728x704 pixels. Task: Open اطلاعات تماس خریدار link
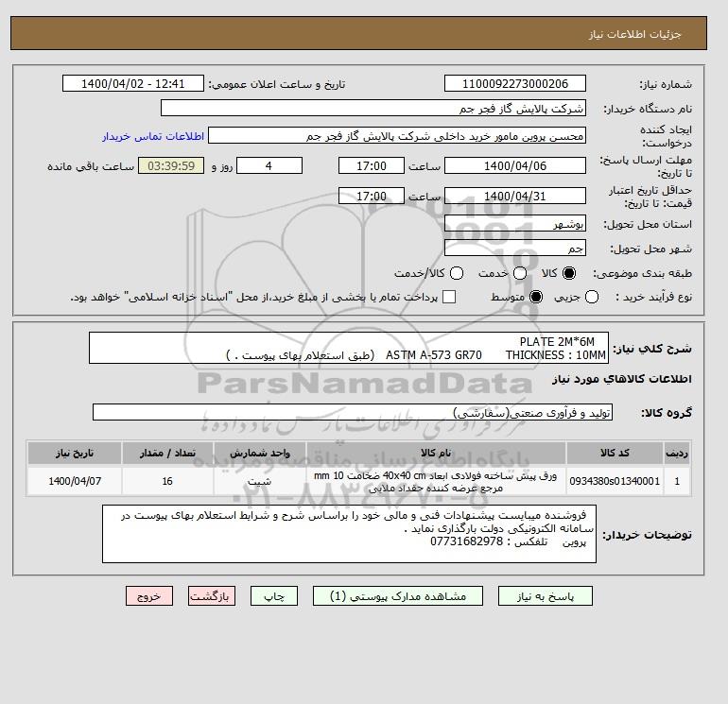pos(153,136)
